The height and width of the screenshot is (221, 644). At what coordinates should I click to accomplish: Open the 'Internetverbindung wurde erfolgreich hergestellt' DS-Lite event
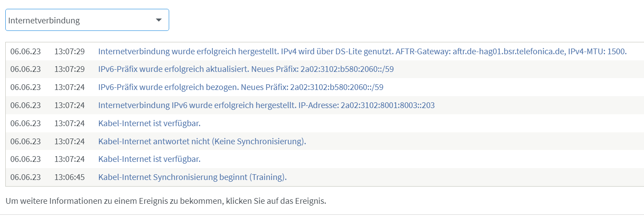pos(362,52)
